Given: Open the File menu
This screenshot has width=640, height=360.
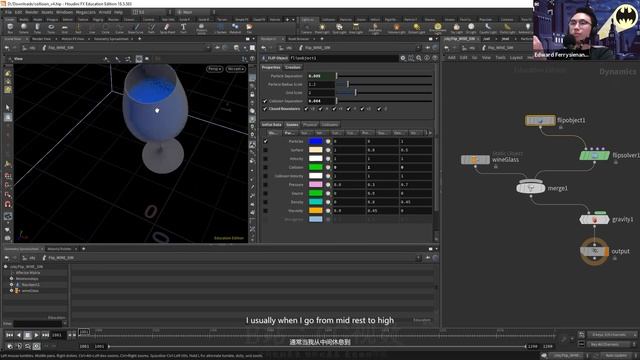Looking at the screenshot, I should [x=9, y=12].
